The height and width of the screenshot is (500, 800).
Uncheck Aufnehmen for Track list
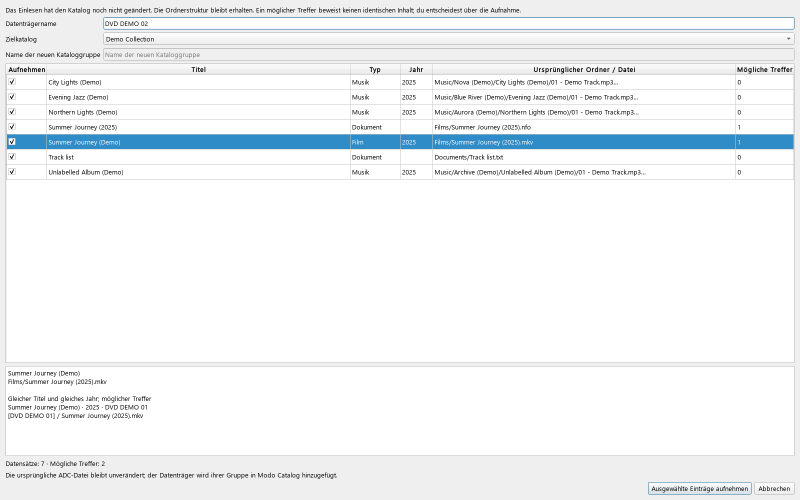tap(12, 157)
